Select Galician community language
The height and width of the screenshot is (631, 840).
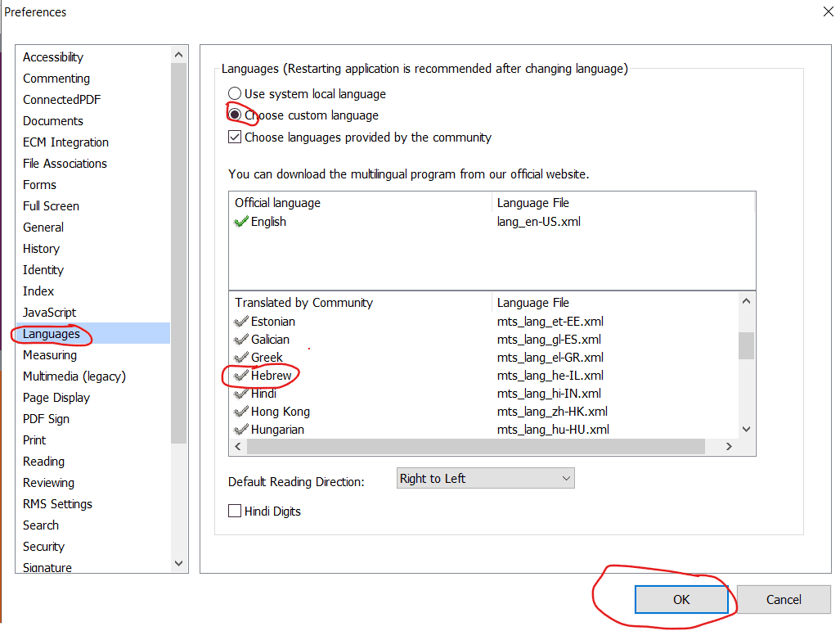click(x=270, y=340)
